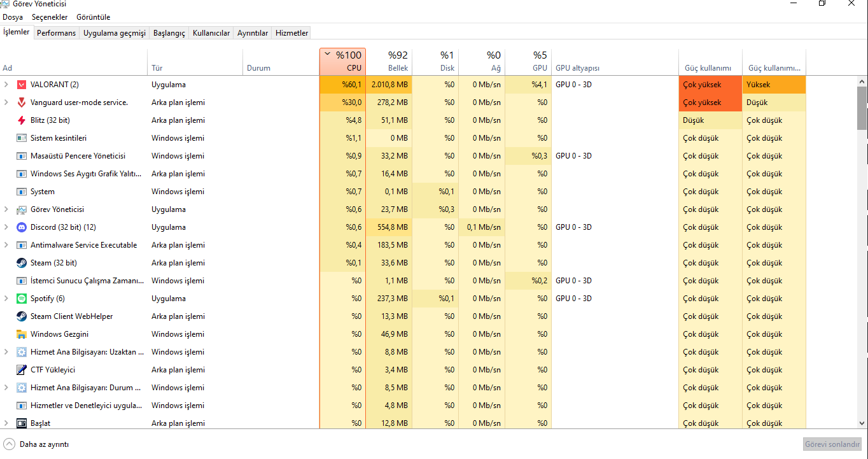This screenshot has height=459, width=868.
Task: Click VALORANT's memory value 2.010,8 MB
Action: tap(389, 85)
